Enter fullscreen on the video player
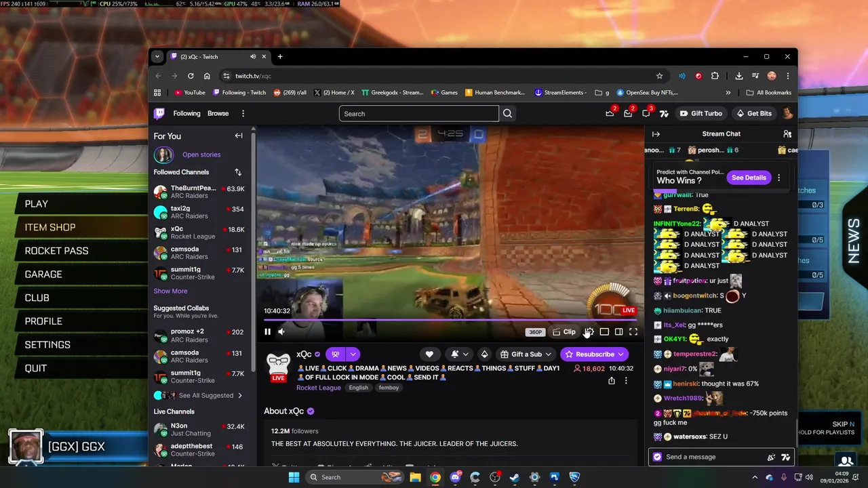 (x=633, y=331)
